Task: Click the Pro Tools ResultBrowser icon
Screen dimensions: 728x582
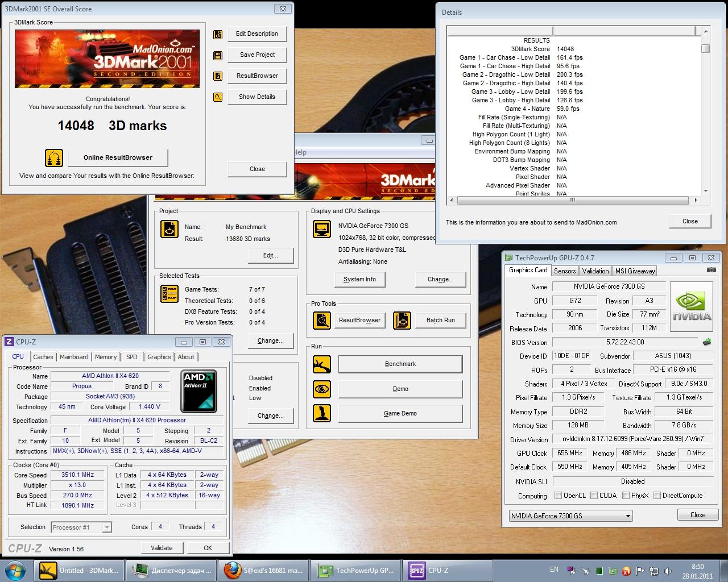Action: [322, 321]
